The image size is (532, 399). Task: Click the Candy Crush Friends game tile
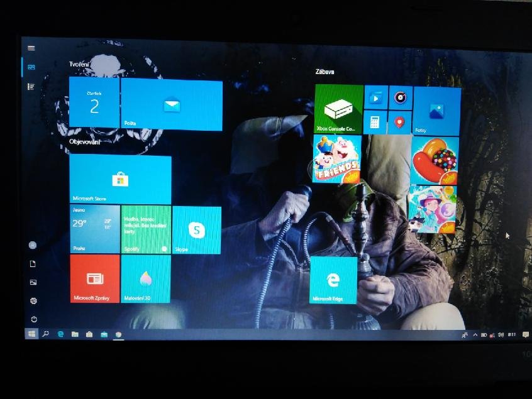click(337, 160)
